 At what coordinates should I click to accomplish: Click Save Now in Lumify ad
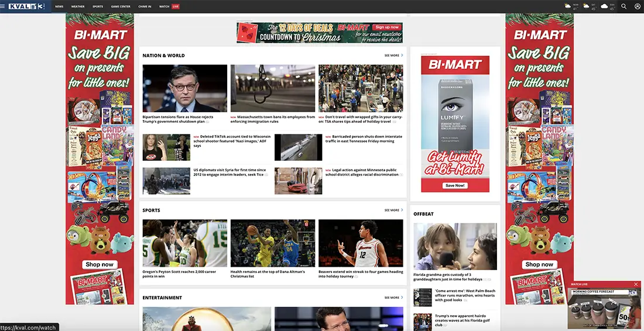tap(455, 185)
